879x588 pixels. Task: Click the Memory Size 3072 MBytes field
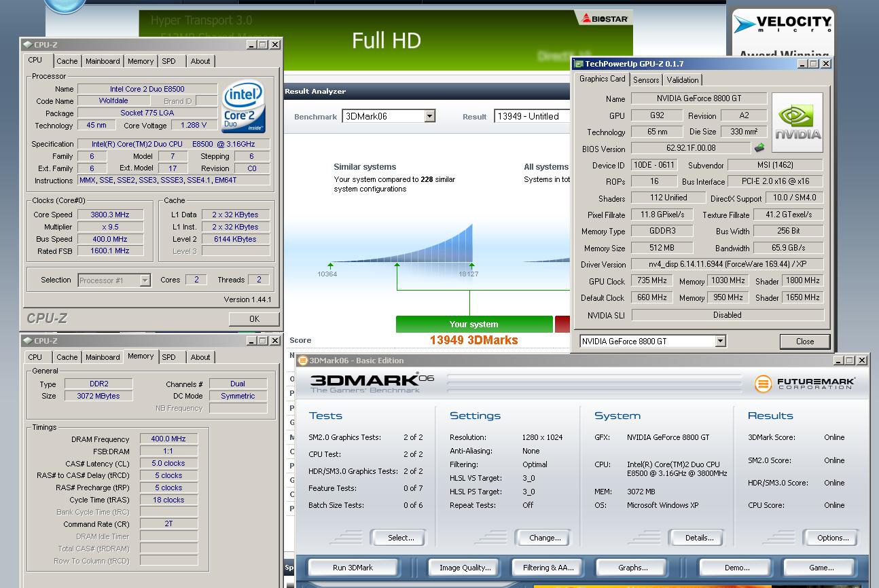[x=98, y=396]
